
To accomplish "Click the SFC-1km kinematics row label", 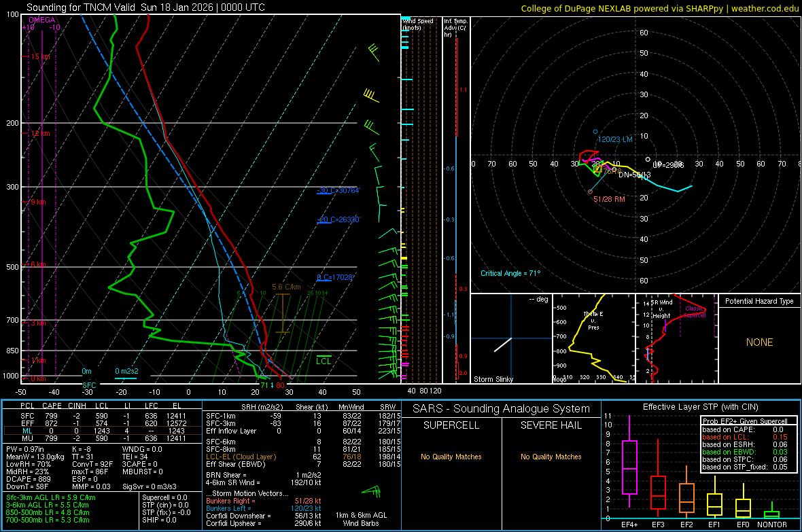I will pyautogui.click(x=221, y=416).
